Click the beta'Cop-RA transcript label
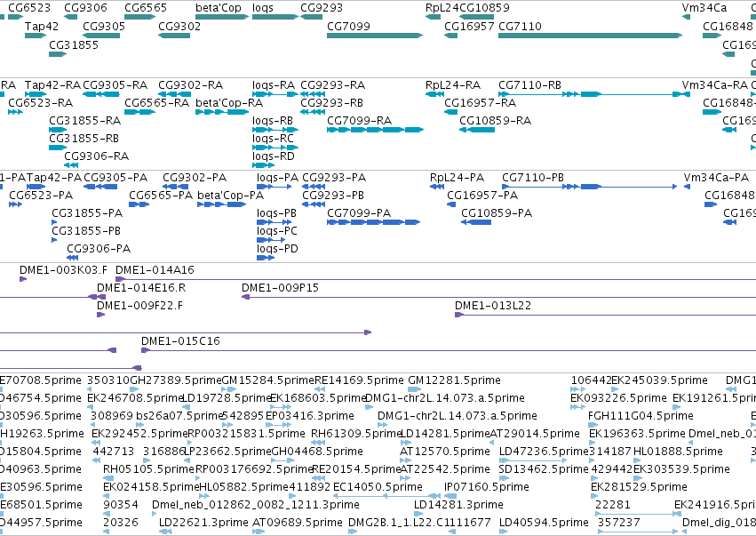The width and height of the screenshot is (756, 536). click(x=229, y=103)
